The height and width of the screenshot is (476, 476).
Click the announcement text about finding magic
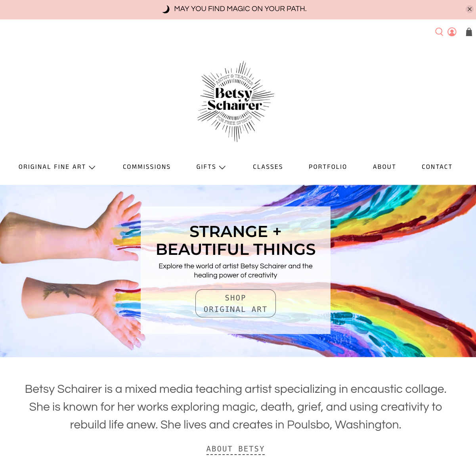[x=240, y=9]
